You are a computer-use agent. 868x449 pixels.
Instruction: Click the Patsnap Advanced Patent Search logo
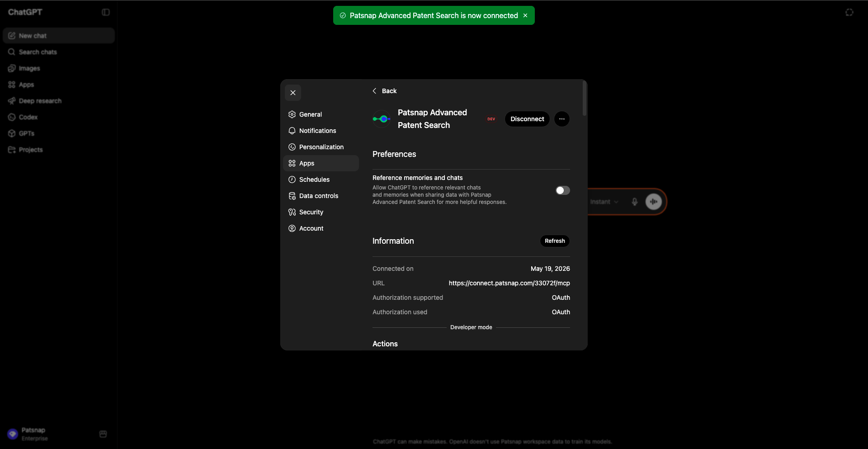point(382,119)
